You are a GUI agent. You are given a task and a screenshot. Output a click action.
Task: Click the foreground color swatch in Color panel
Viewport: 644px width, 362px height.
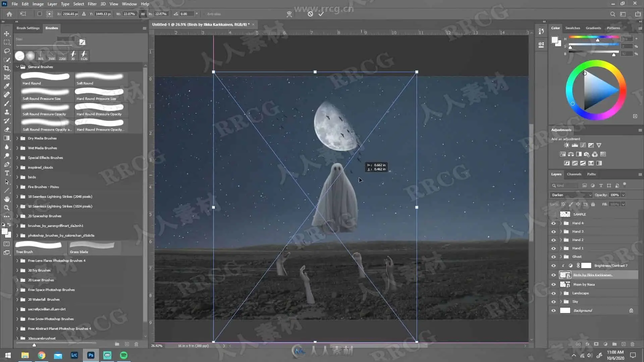554,40
